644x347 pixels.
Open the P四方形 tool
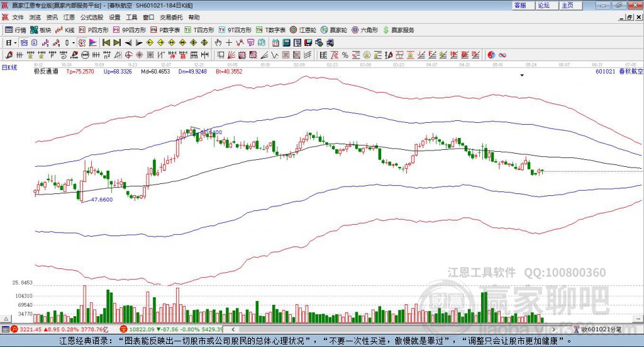point(94,30)
